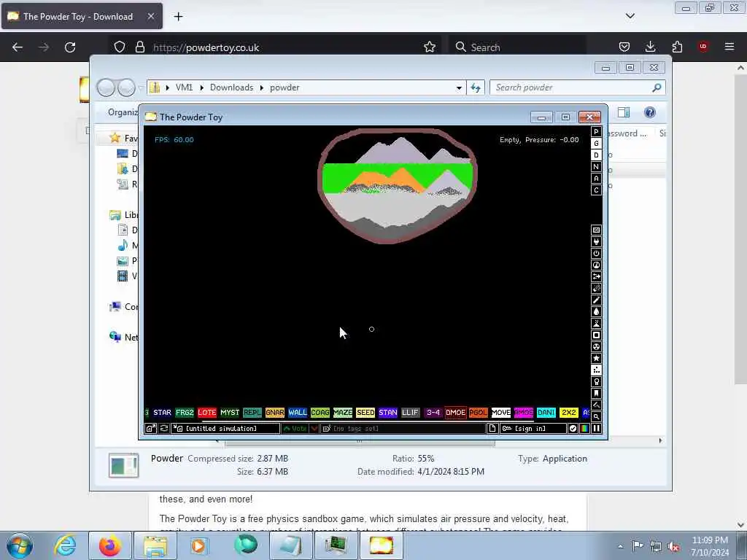747x560 pixels.
Task: Expand breadcrumb arrow after Downloads
Action: pyautogui.click(x=262, y=87)
